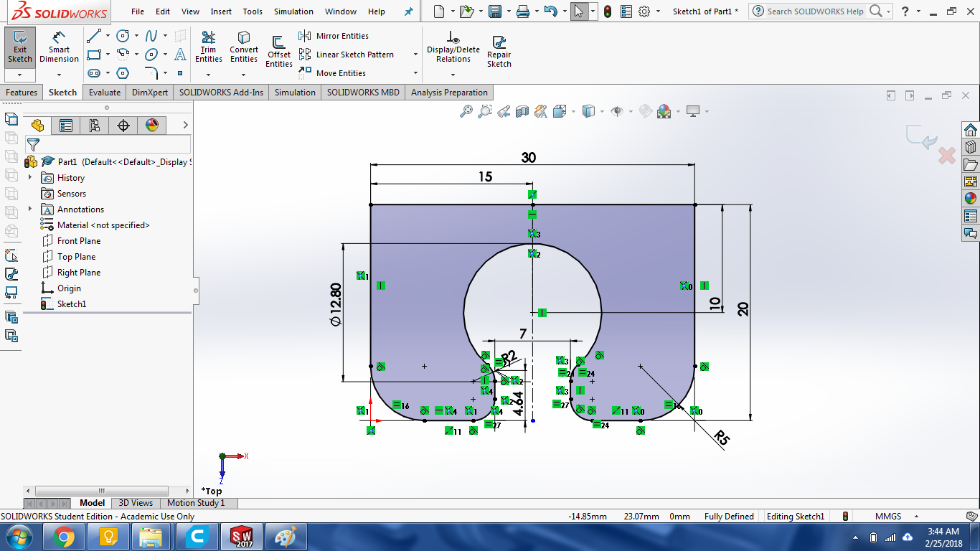Click the Rebuild traffic light icon

608,11
